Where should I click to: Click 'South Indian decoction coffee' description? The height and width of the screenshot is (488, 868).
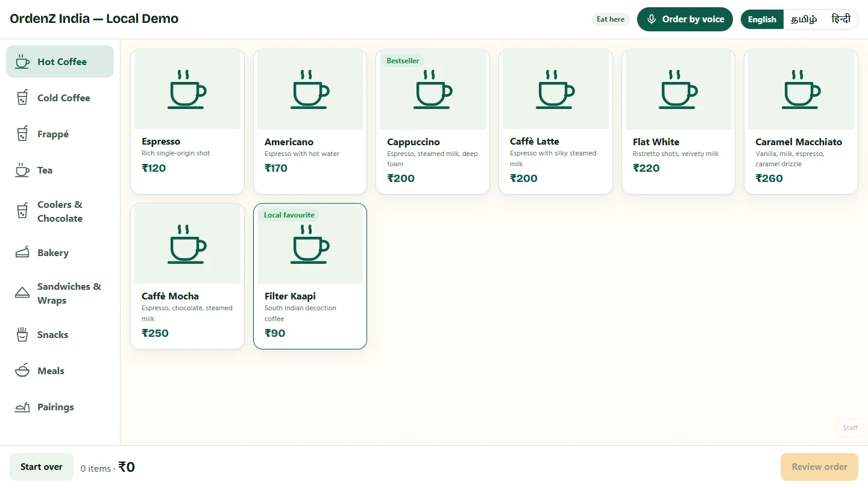(300, 313)
